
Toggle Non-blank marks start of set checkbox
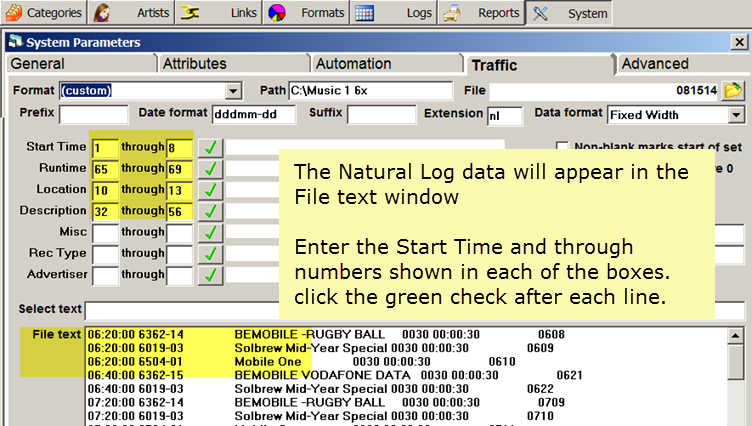tap(562, 147)
